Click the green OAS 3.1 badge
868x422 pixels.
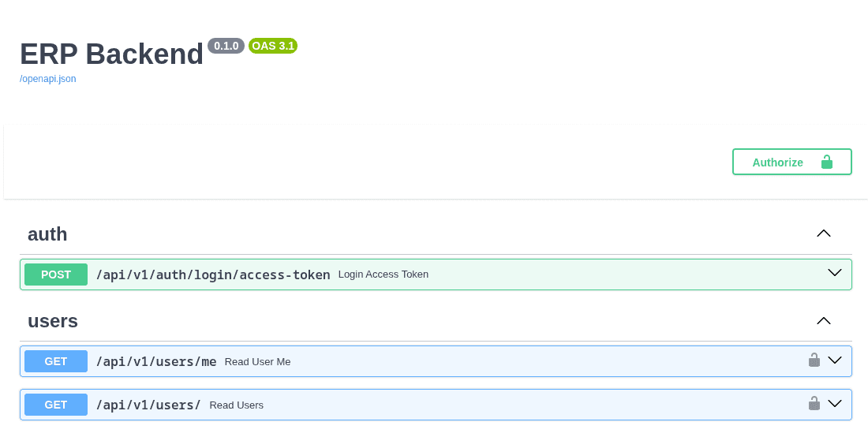click(273, 46)
